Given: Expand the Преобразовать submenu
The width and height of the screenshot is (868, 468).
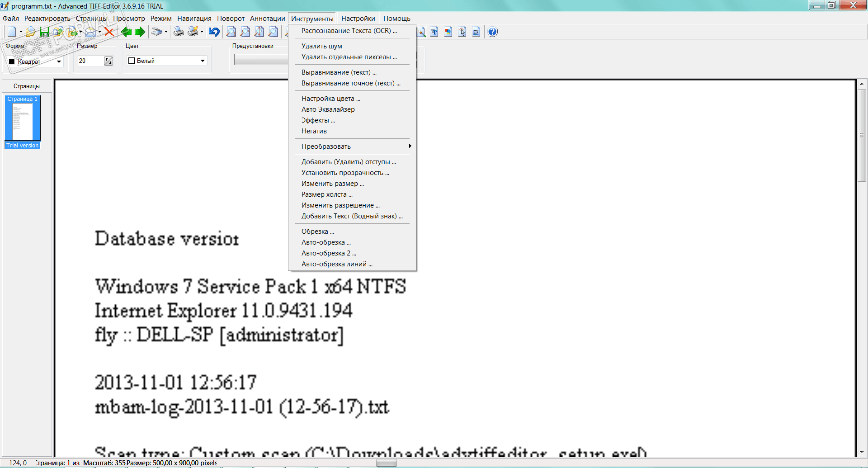Looking at the screenshot, I should point(352,147).
